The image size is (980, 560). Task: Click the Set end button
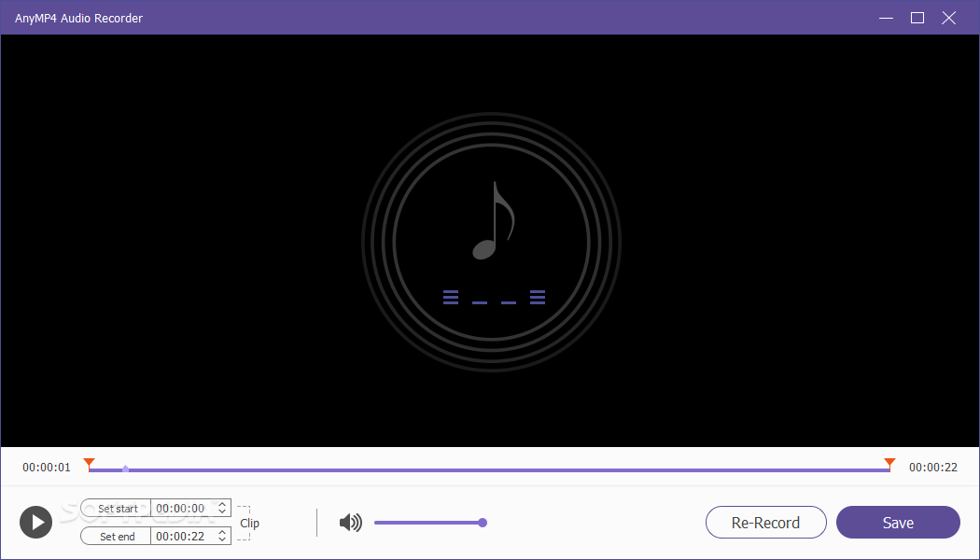tap(117, 537)
